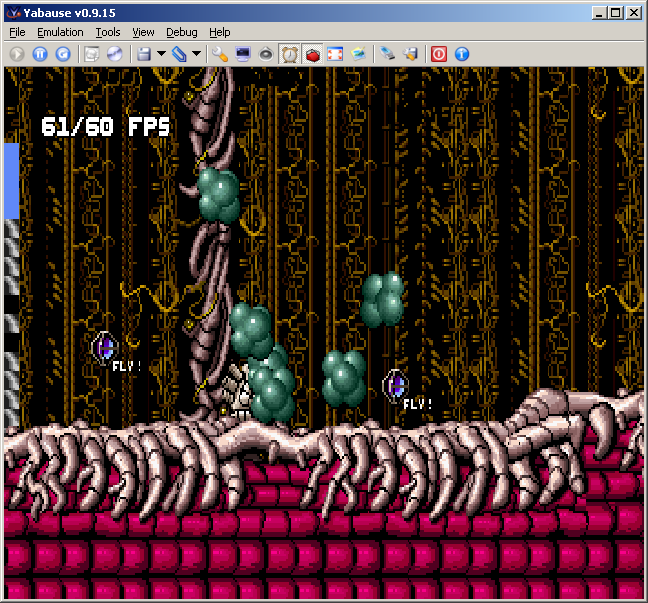The width and height of the screenshot is (648, 603).
Task: Open the blue About info icon
Action: coord(462,54)
